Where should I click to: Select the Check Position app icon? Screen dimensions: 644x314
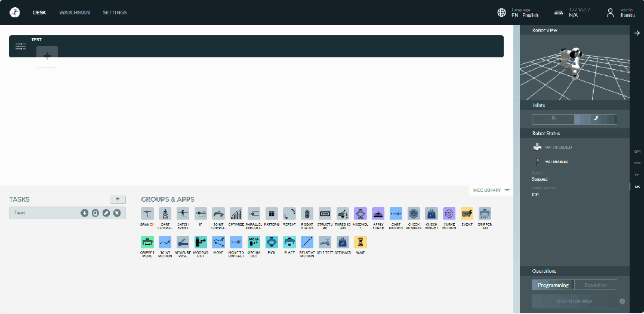(414, 214)
